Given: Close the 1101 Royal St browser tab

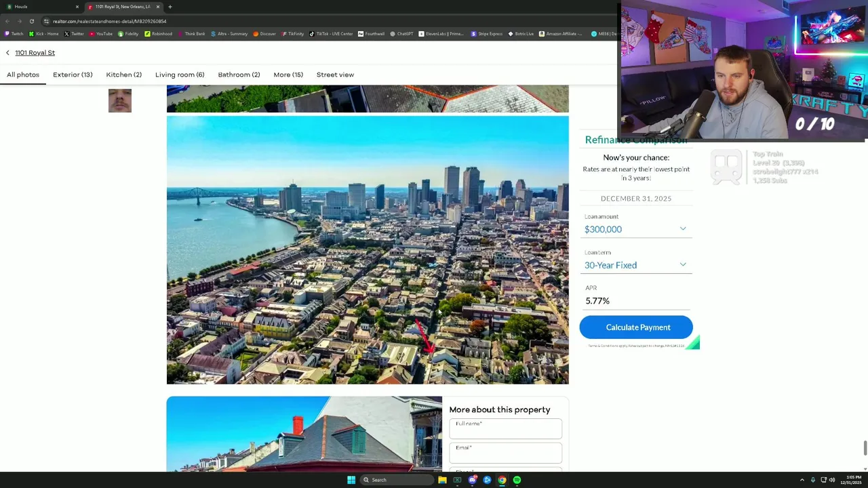Looking at the screenshot, I should coord(158,7).
